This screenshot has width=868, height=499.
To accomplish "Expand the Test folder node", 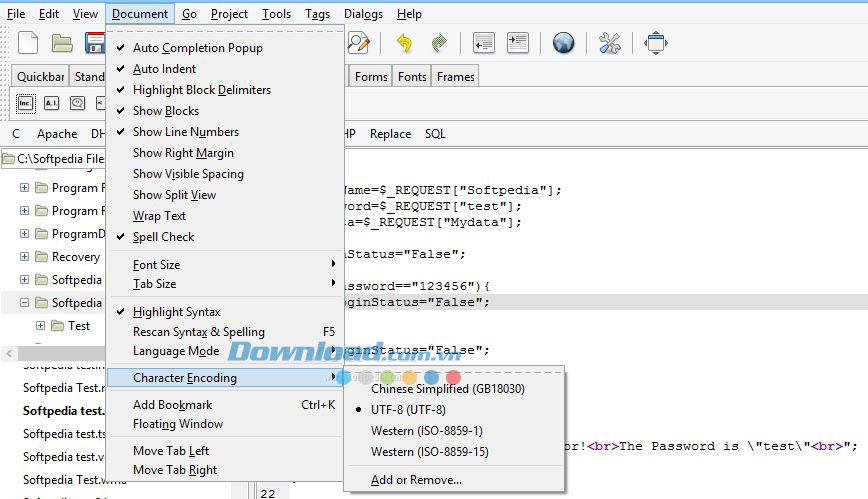I will coord(41,326).
